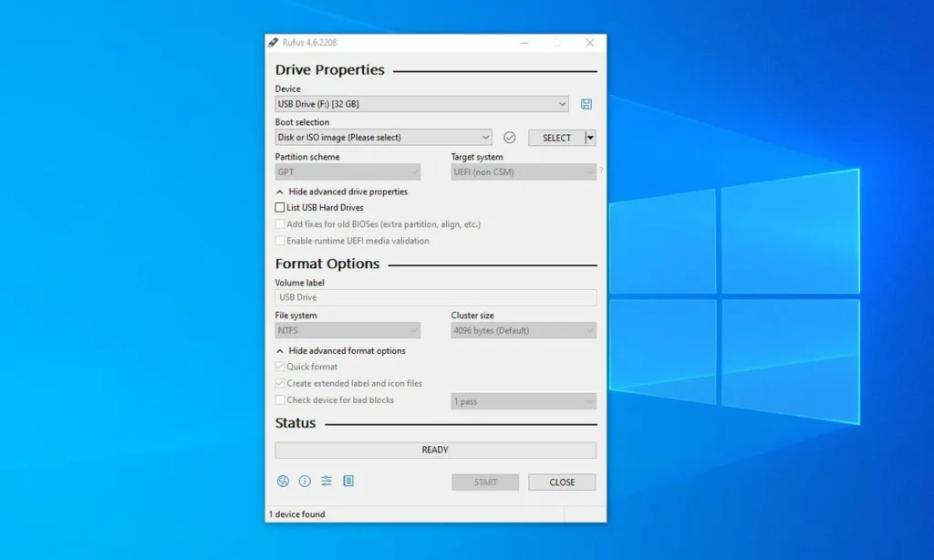Click the Rufus title bar app icon

(x=273, y=42)
